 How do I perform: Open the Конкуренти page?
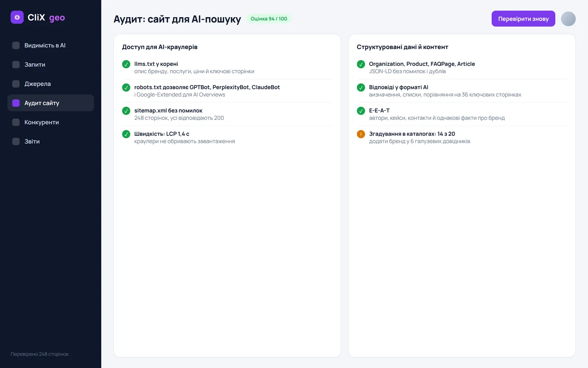click(51, 122)
